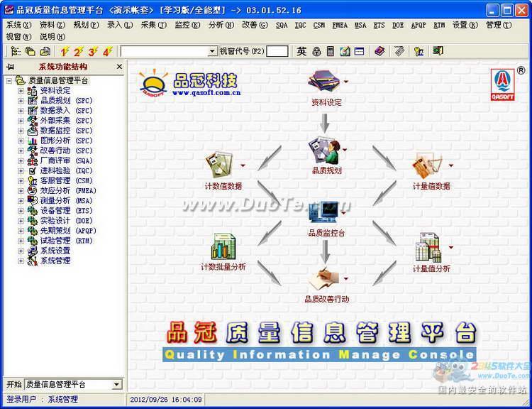532x409 pixels.
Task: Click the tree structure toolbar icon
Action: [x=16, y=51]
